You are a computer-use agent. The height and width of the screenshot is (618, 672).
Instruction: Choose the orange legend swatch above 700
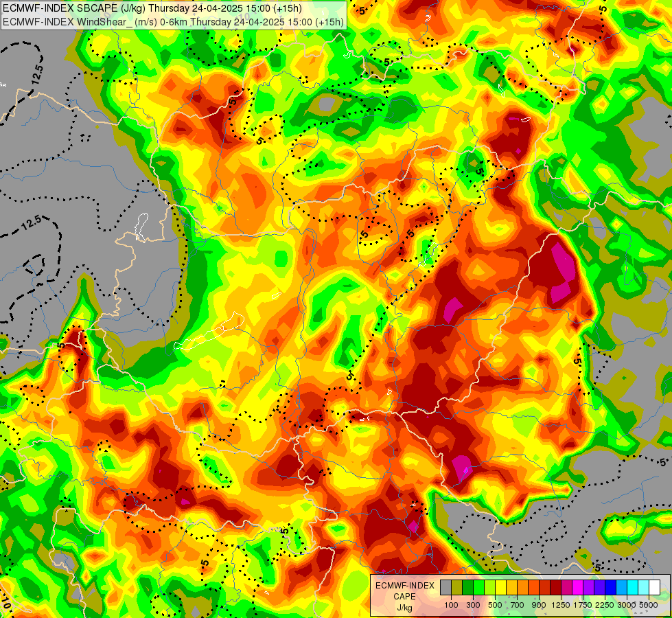coord(522,587)
